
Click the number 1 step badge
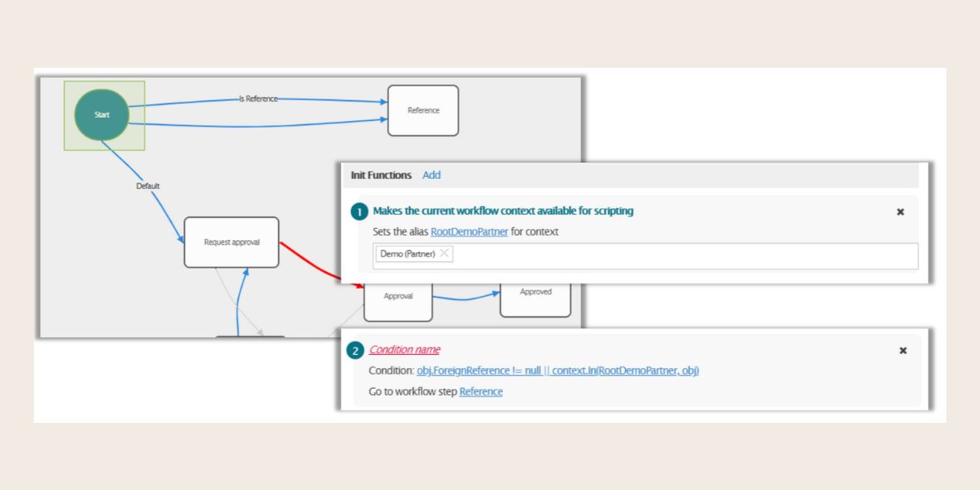(x=359, y=212)
